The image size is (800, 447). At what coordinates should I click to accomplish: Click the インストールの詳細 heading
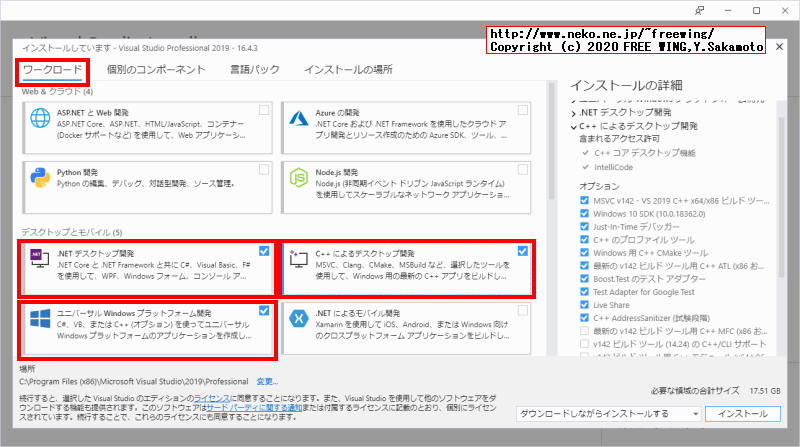626,85
